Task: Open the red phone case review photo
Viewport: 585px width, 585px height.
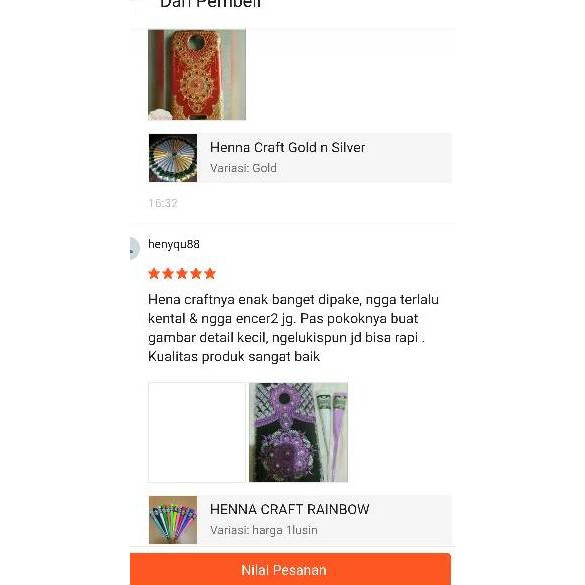Action: (x=197, y=75)
